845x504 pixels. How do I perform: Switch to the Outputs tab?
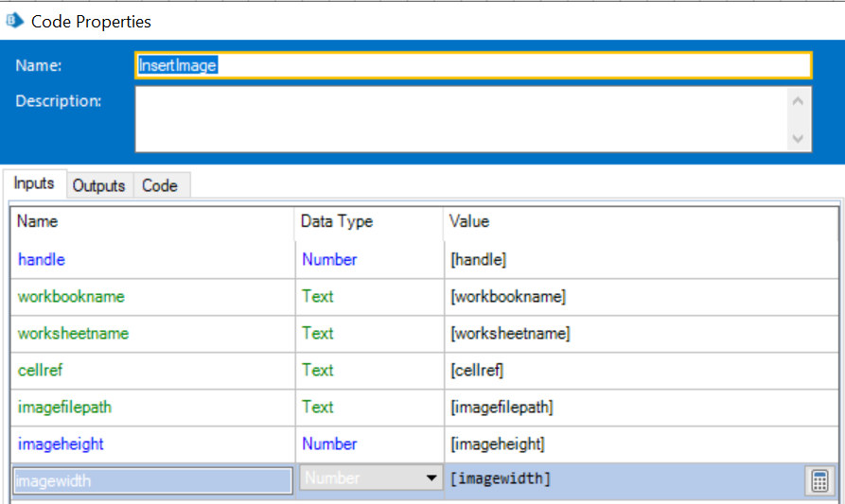point(99,185)
